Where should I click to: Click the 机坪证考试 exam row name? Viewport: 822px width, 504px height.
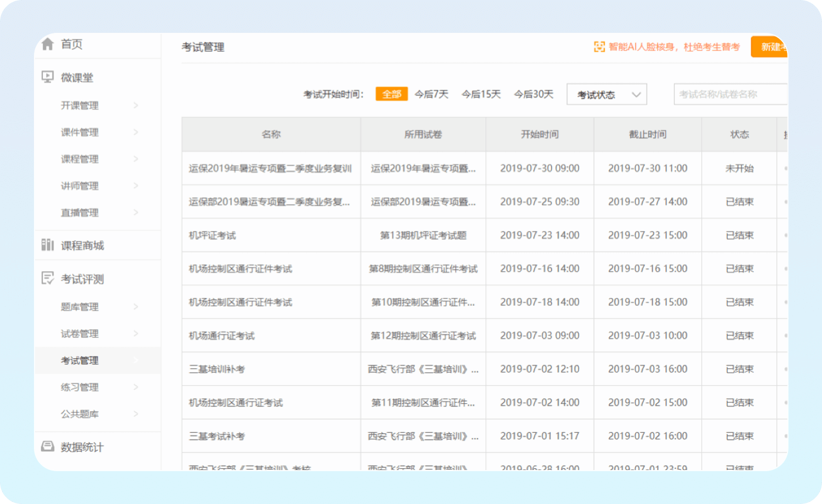point(213,236)
